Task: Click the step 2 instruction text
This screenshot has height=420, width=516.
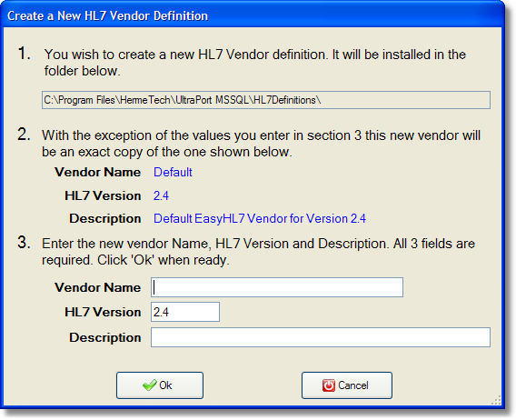Action: point(261,144)
